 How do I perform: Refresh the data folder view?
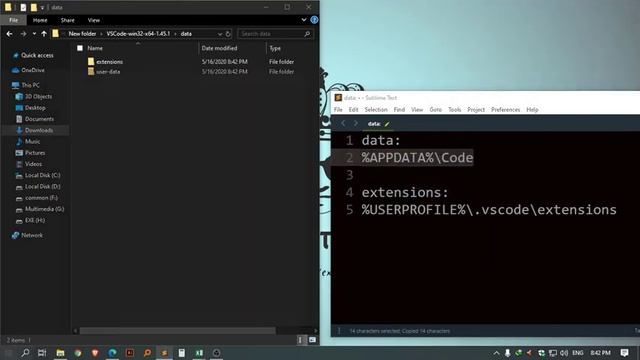(228, 34)
